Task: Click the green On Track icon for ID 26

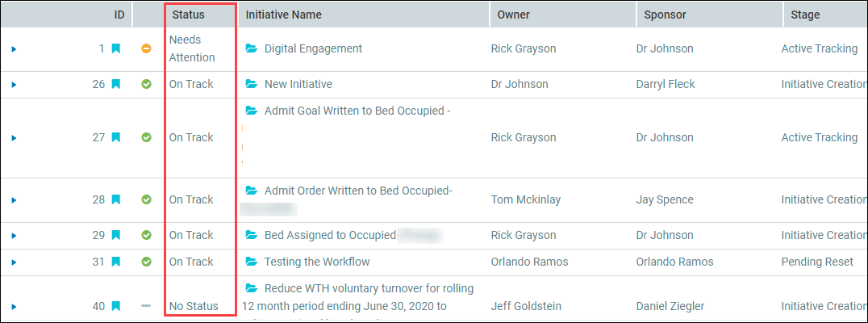Action: click(x=146, y=84)
